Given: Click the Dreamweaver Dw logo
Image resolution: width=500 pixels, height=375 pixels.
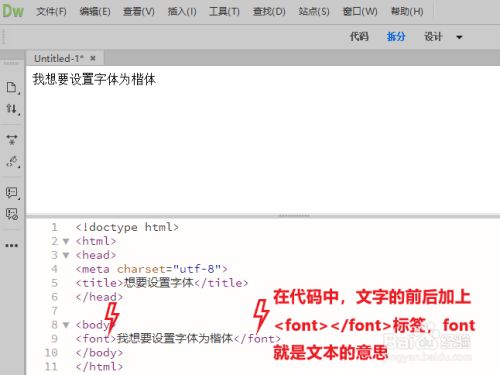Looking at the screenshot, I should point(13,11).
